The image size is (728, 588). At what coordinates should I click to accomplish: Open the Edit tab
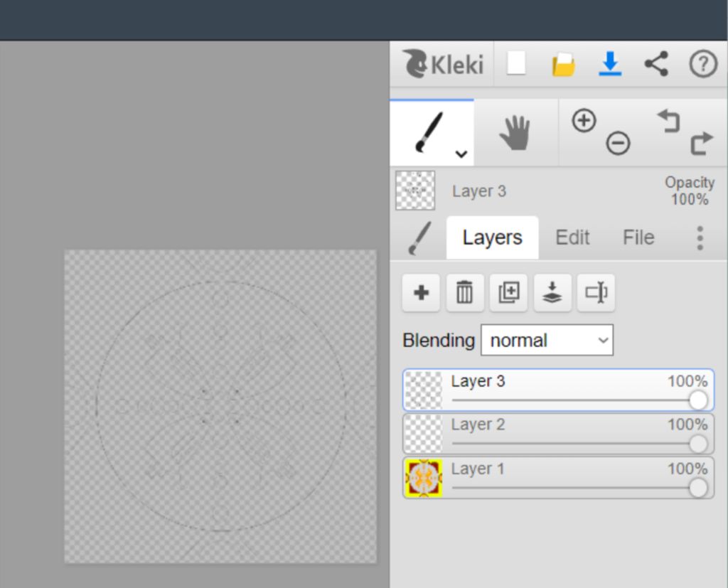[x=572, y=237]
